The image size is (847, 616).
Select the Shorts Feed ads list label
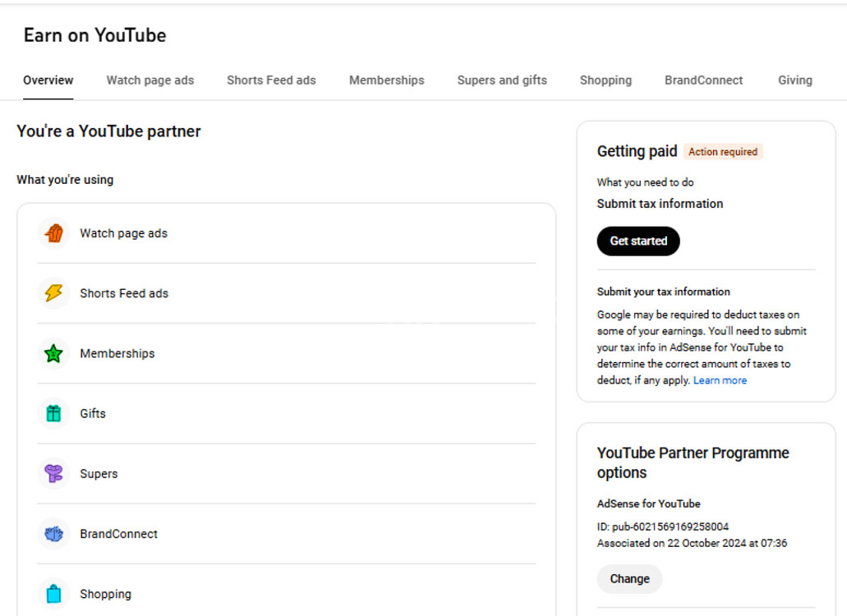(x=124, y=293)
